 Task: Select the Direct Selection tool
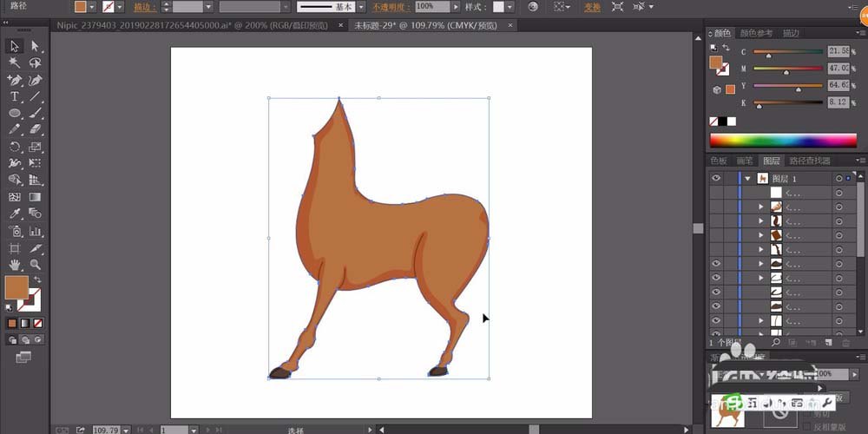click(36, 46)
